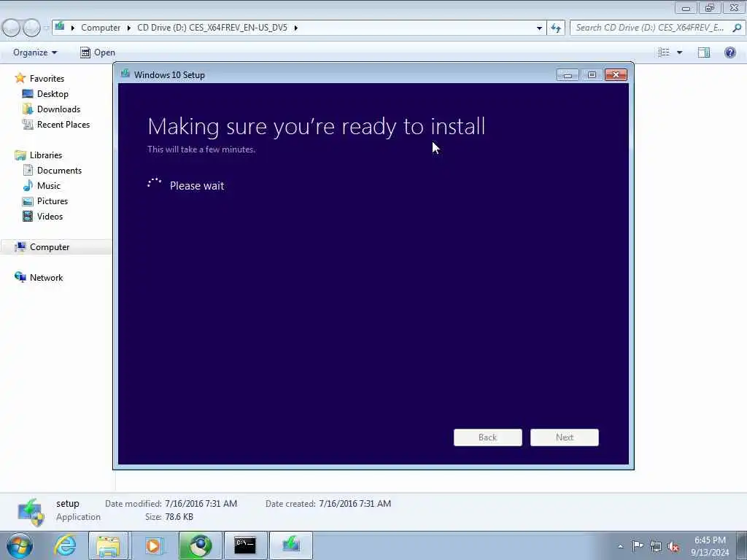Screen dimensions: 747x560
Task: Click the setup application icon in details pane
Action: click(31, 512)
